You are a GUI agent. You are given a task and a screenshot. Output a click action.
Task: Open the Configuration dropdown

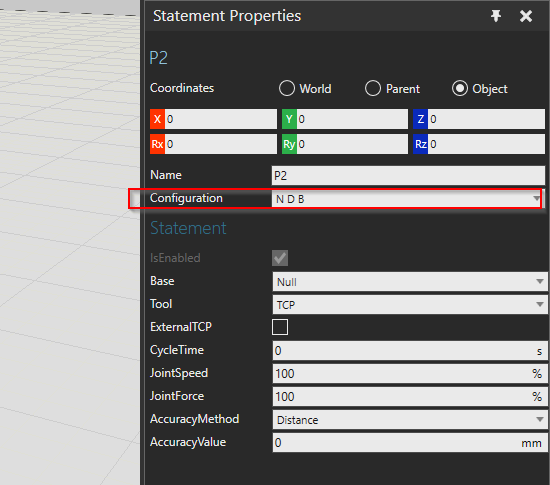coord(408,199)
